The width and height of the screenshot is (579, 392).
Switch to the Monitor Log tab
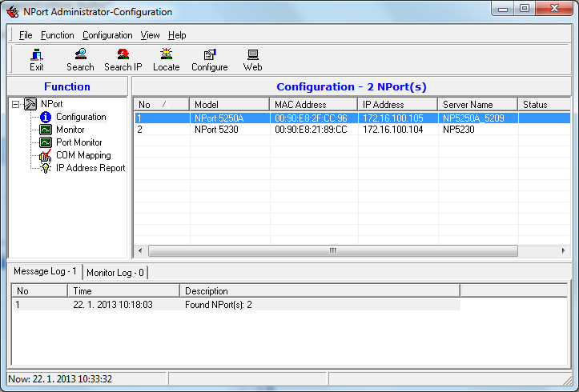[x=115, y=273]
